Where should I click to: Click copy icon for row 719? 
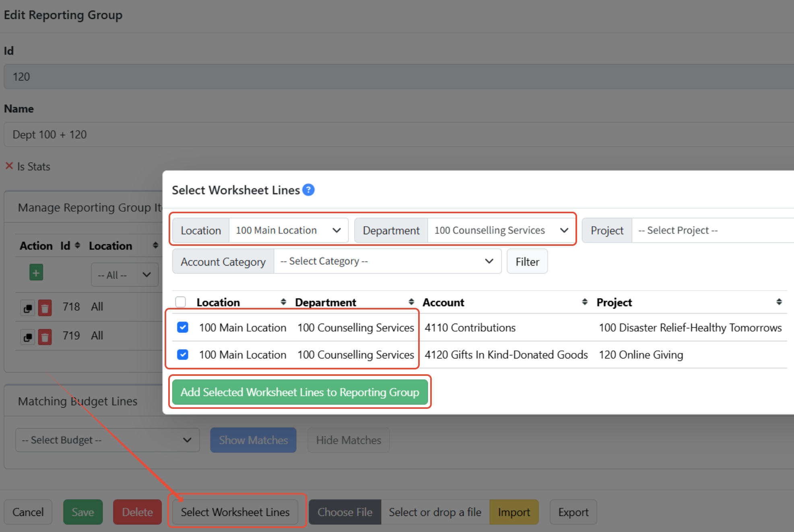[28, 337]
